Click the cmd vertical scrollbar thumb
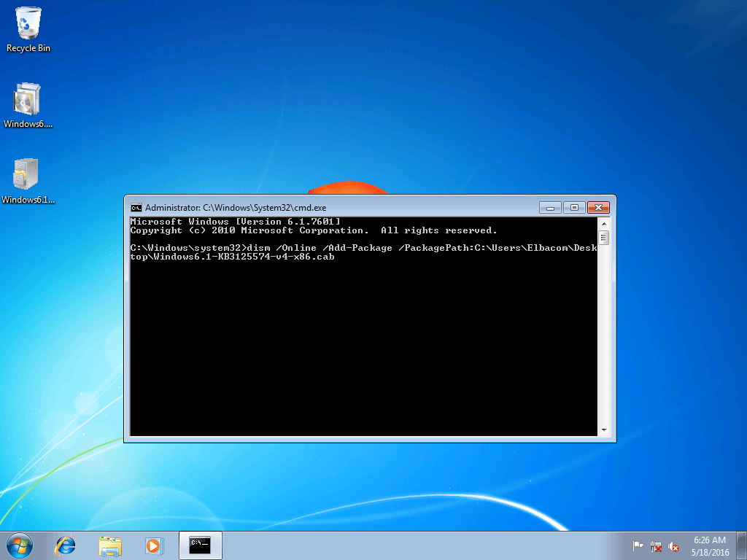This screenshot has height=560, width=747. tap(603, 237)
